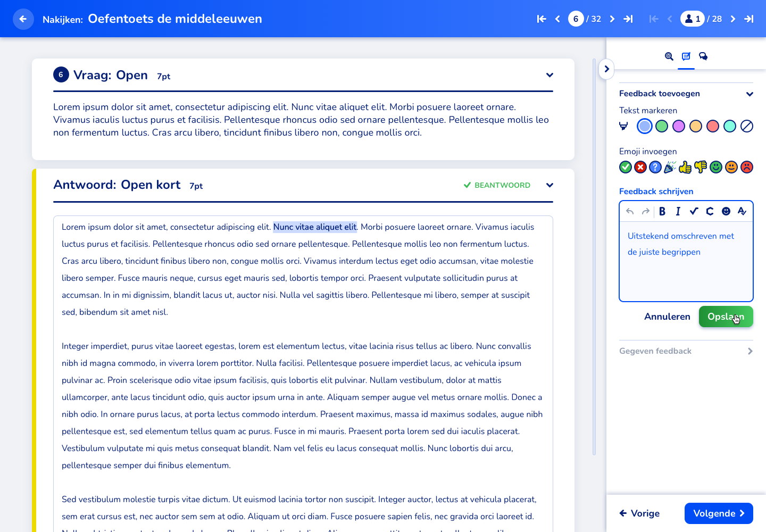Screen dimensions: 766x532
Task: Open the emoji picker in editor toolbar
Action: point(726,211)
